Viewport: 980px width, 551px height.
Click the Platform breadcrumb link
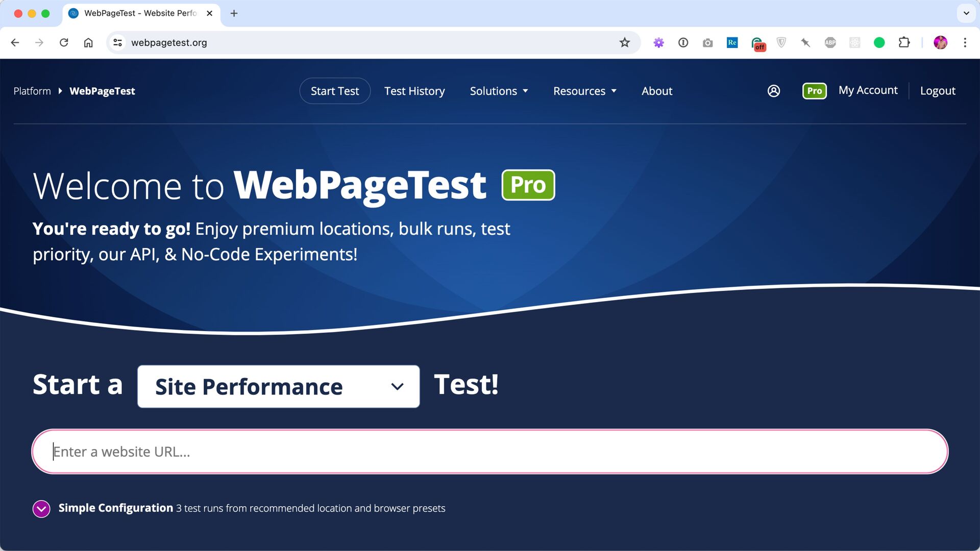click(x=32, y=91)
